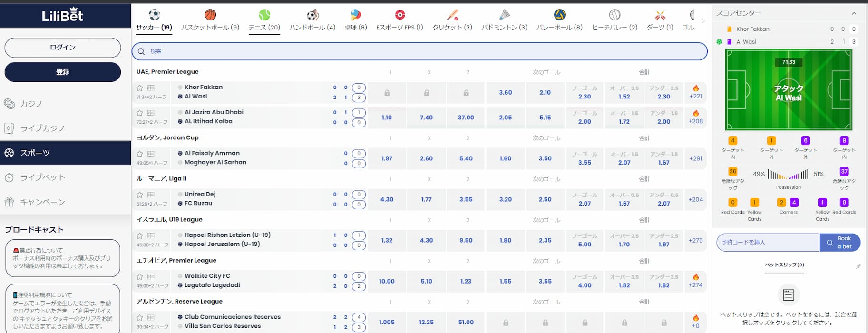The image size is (868, 333).
Task: Select the volleyball sport icon
Action: (x=559, y=15)
